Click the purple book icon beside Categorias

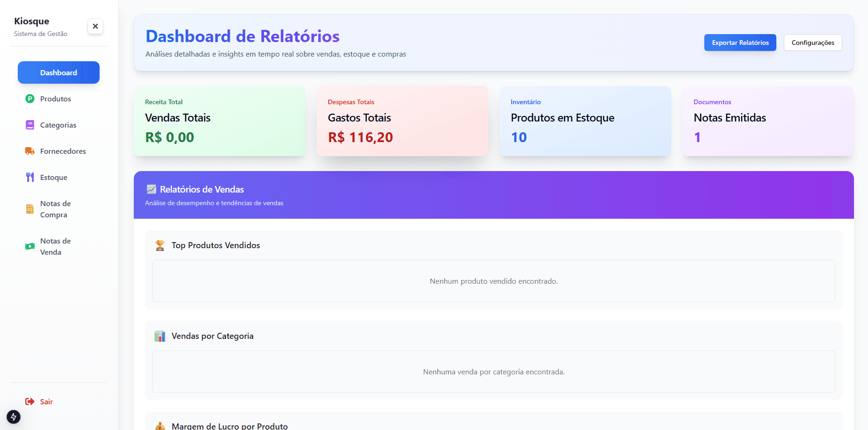click(29, 125)
